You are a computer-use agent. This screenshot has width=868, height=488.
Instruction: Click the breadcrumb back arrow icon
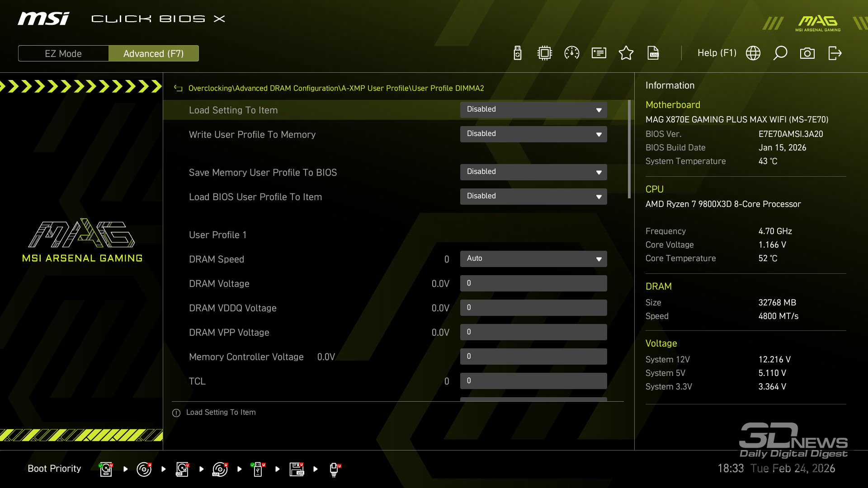point(178,88)
